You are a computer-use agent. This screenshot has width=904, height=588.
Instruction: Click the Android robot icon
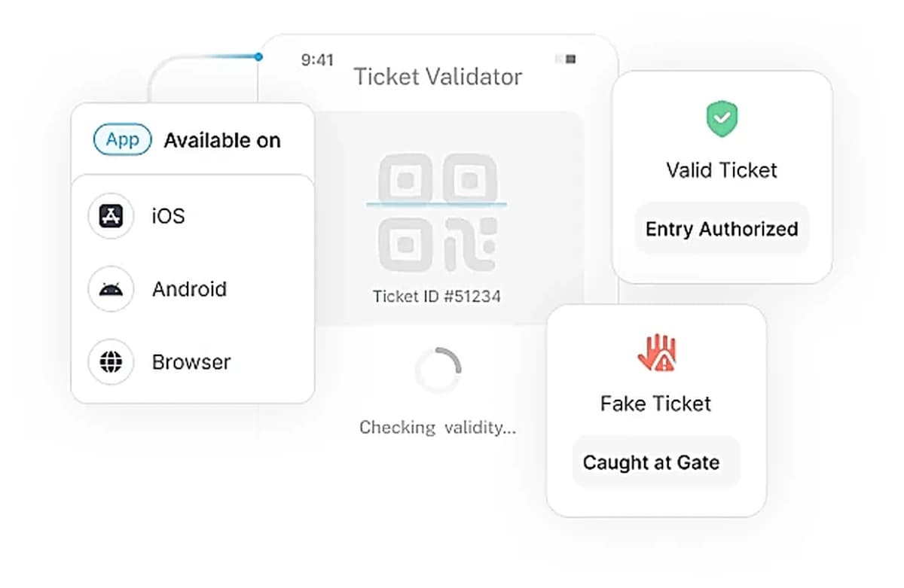[111, 289]
